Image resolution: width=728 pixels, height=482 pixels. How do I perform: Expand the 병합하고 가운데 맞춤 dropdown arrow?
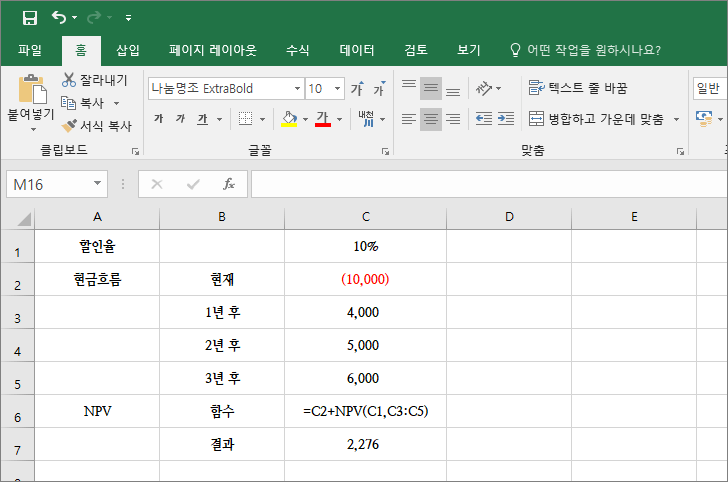[676, 119]
